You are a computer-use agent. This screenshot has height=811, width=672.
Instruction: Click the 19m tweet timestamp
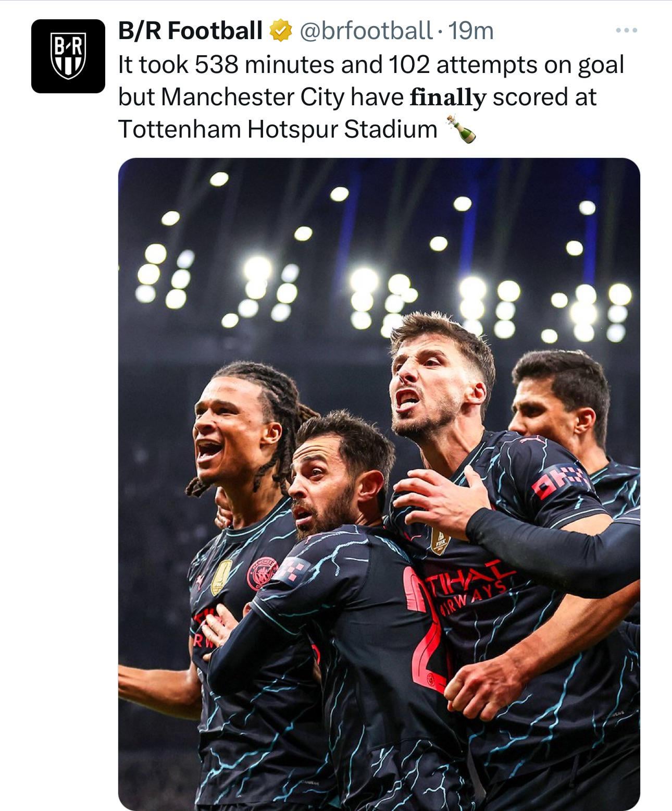(x=471, y=31)
